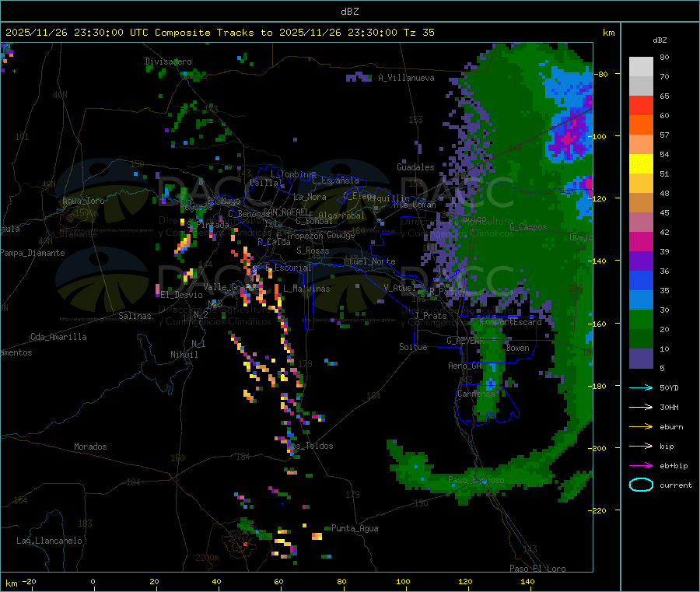
Task: Click the white 30HM arrow legend icon
Action: [x=641, y=407]
